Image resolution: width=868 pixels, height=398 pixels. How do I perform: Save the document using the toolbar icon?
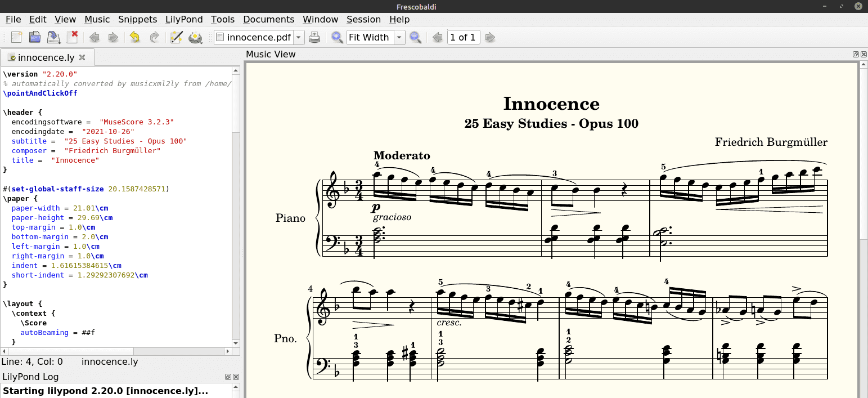click(53, 37)
